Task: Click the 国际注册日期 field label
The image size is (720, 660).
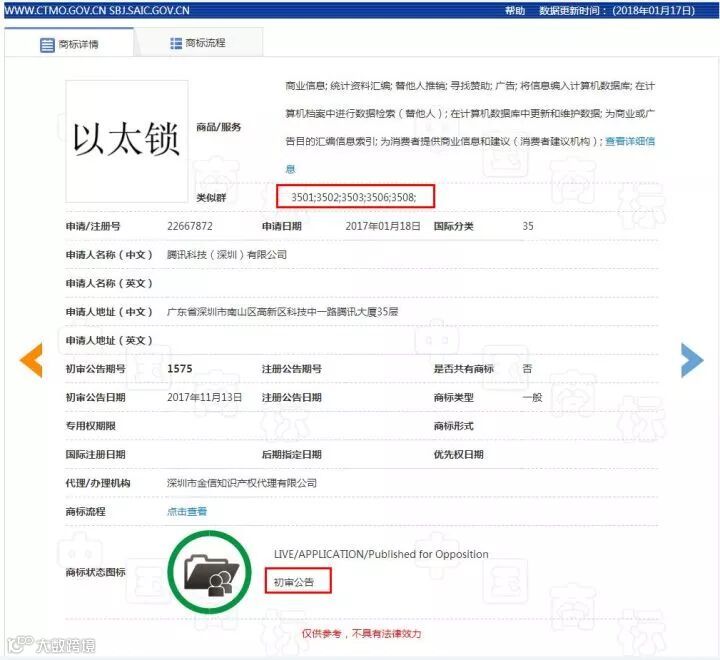Action: tap(96, 454)
